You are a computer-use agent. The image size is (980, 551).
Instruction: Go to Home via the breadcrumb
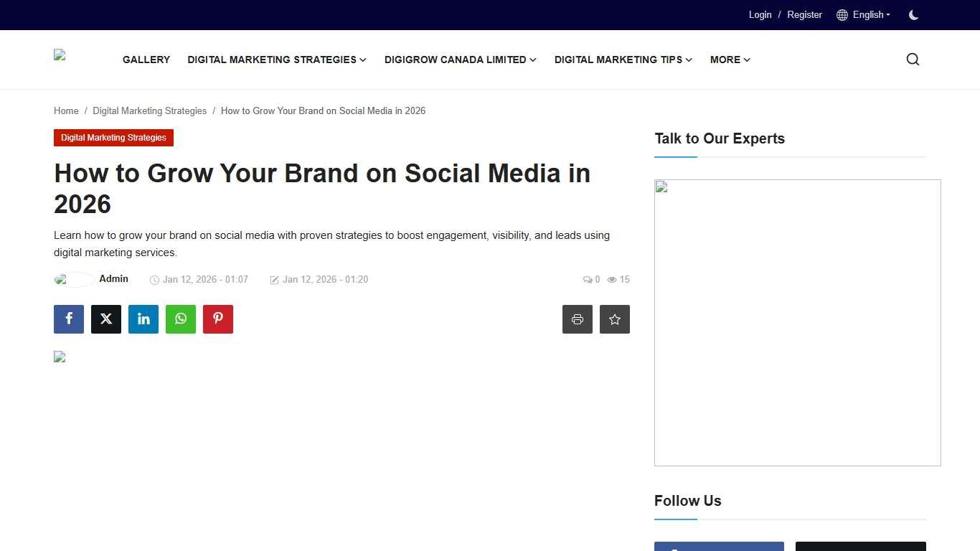[66, 110]
